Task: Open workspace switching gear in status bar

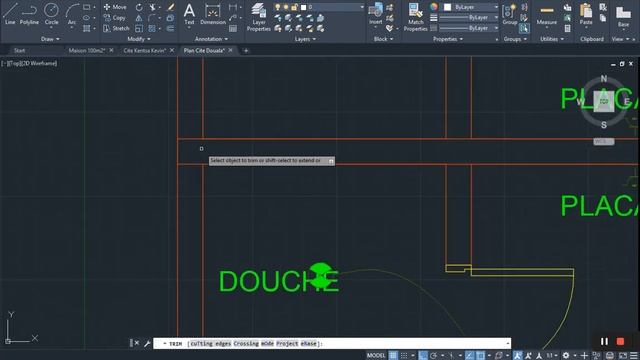Action: (566, 356)
